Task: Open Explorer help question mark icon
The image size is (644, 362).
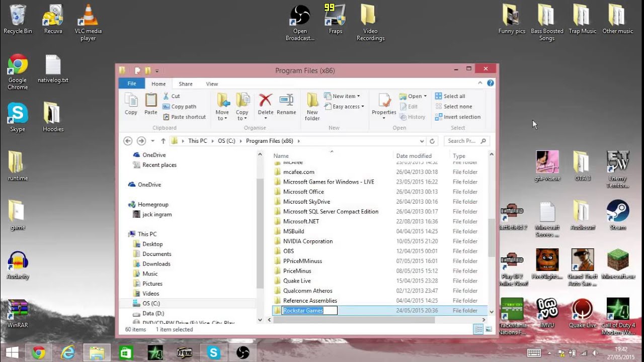Action: (x=491, y=83)
